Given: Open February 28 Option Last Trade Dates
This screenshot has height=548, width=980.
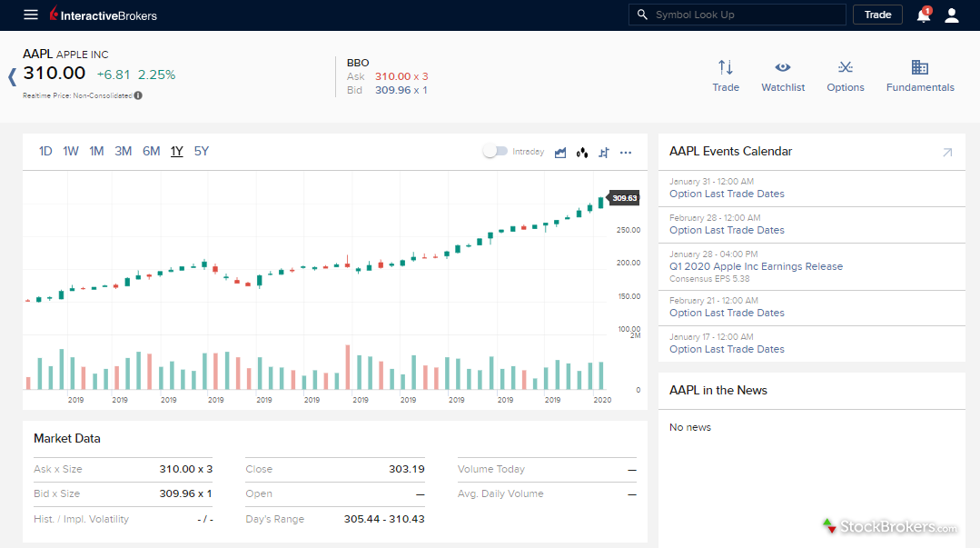Looking at the screenshot, I should 727,230.
